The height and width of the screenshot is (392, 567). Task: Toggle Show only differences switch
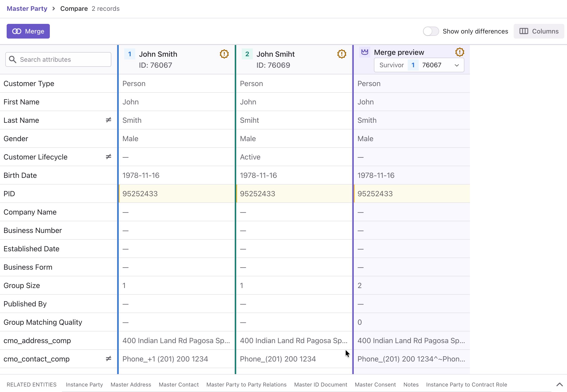point(431,31)
